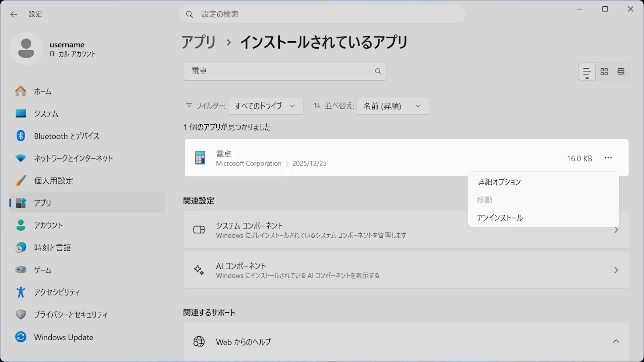The width and height of the screenshot is (644, 362).
Task: Click the network Wi-Fi icon
Action: point(21,158)
